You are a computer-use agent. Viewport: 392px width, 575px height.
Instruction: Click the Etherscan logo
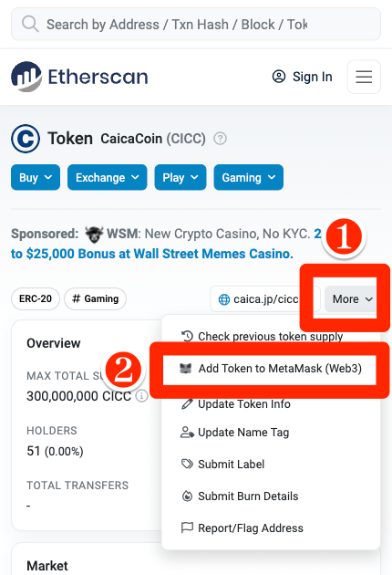pyautogui.click(x=79, y=77)
